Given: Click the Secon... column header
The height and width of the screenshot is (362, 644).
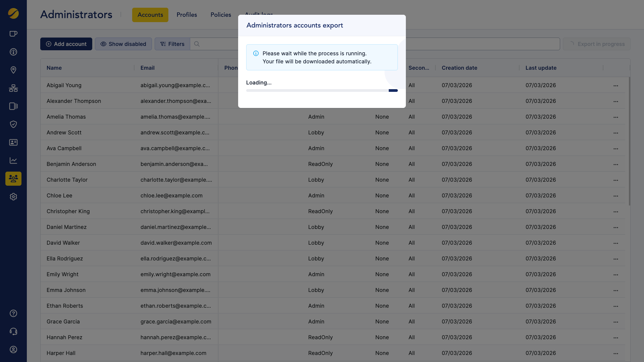Looking at the screenshot, I should coord(419,68).
